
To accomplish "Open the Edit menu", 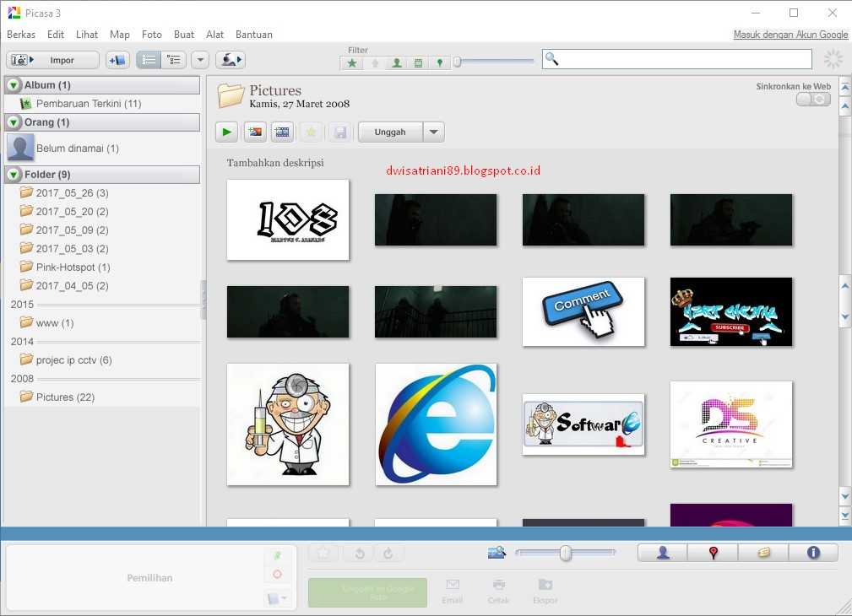I will tap(56, 35).
